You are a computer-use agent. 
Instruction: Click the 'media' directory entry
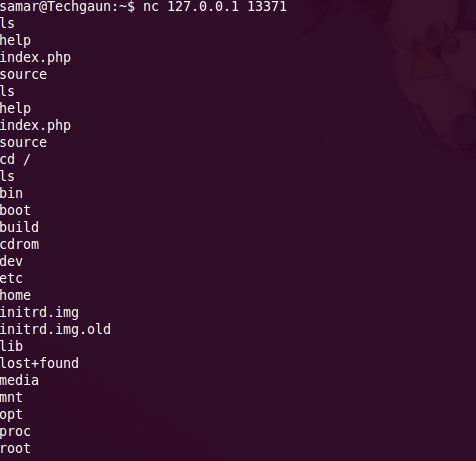(x=19, y=380)
